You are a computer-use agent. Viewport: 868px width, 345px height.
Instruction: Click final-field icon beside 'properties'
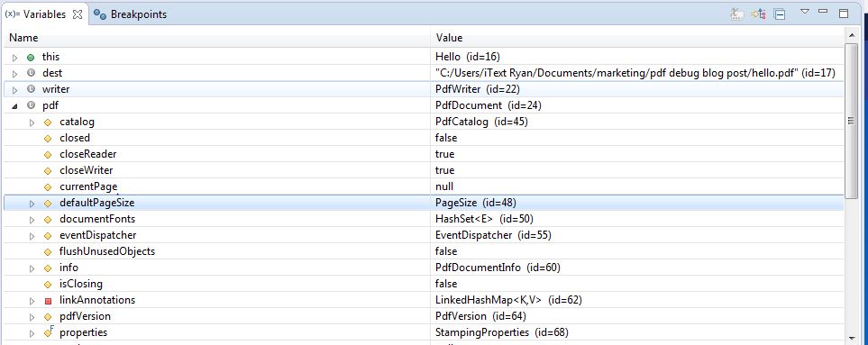tap(48, 332)
